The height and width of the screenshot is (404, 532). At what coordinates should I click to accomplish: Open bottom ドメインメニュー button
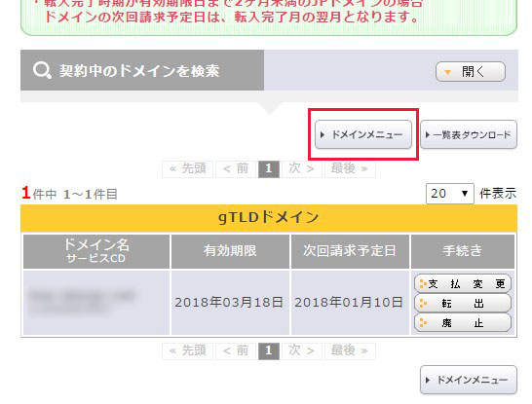click(x=469, y=380)
